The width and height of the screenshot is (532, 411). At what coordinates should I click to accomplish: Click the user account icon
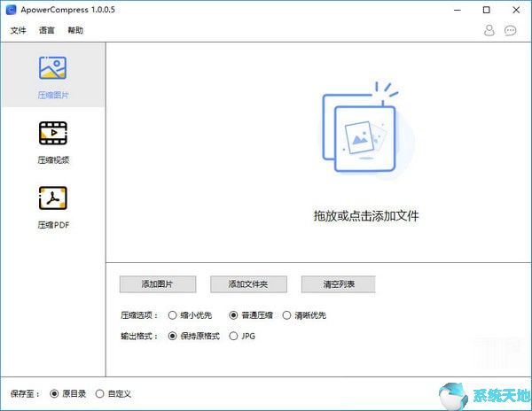point(489,30)
